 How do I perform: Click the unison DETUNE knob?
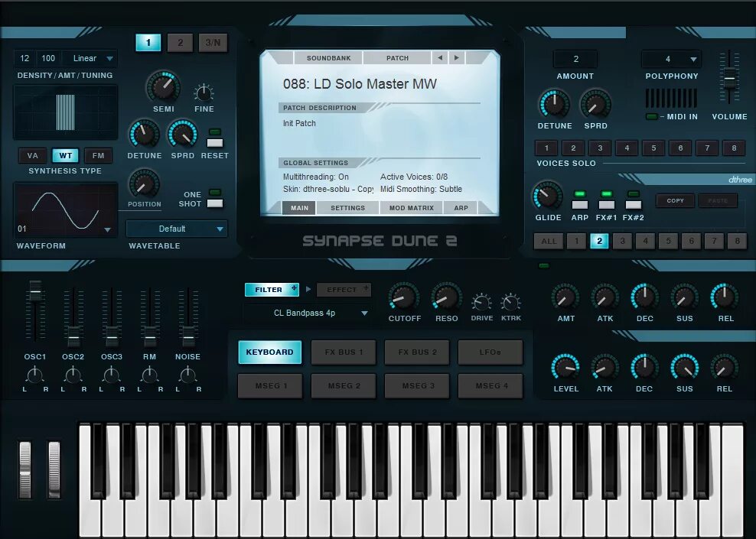point(554,103)
